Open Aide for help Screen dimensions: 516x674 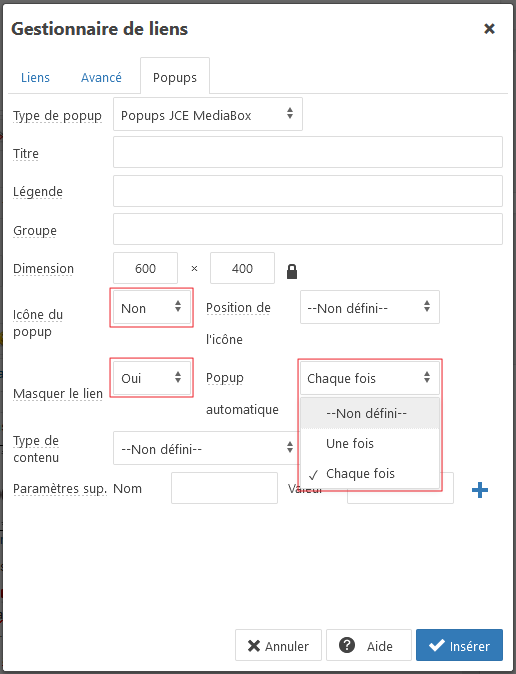pyautogui.click(x=369, y=645)
